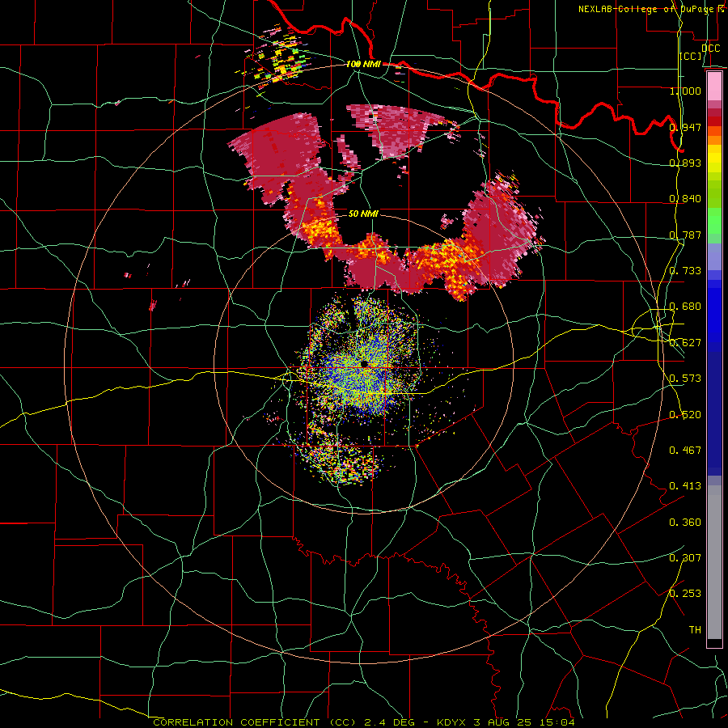Pick the orange swatch on the color bar
Screen dimensions: 728x728
point(714,140)
